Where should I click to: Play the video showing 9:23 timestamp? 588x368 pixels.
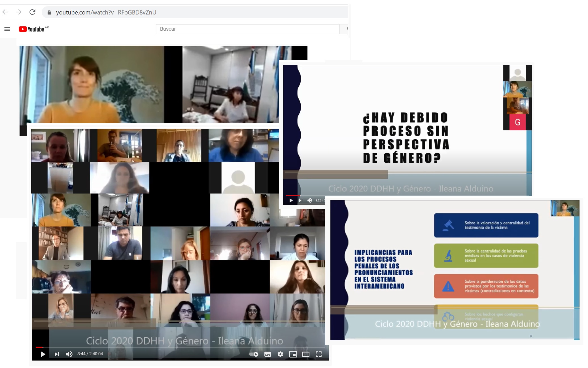click(291, 201)
